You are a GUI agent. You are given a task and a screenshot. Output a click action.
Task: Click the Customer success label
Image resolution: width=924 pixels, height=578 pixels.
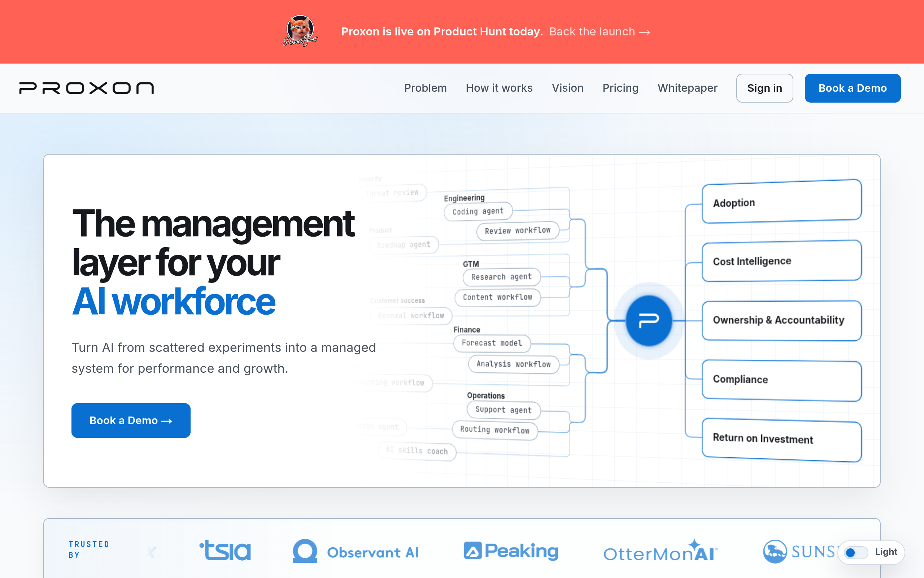(x=397, y=301)
